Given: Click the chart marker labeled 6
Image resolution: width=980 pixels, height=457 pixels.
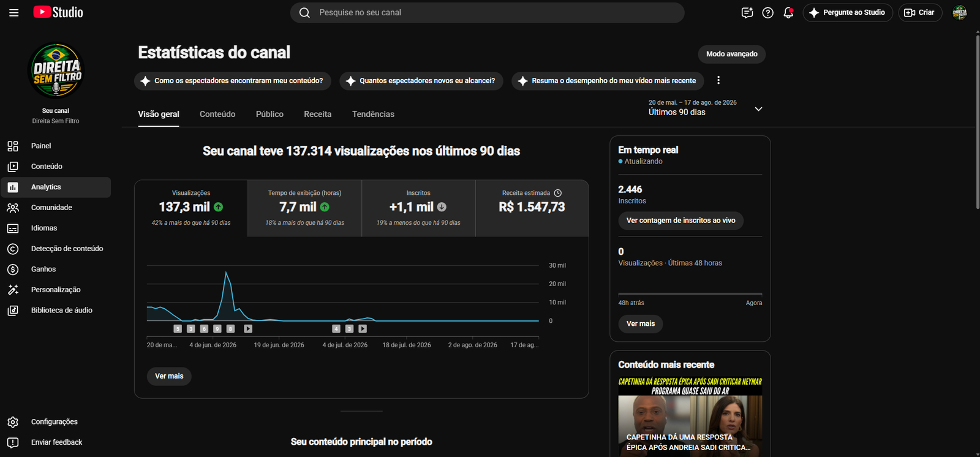Looking at the screenshot, I should (205, 329).
